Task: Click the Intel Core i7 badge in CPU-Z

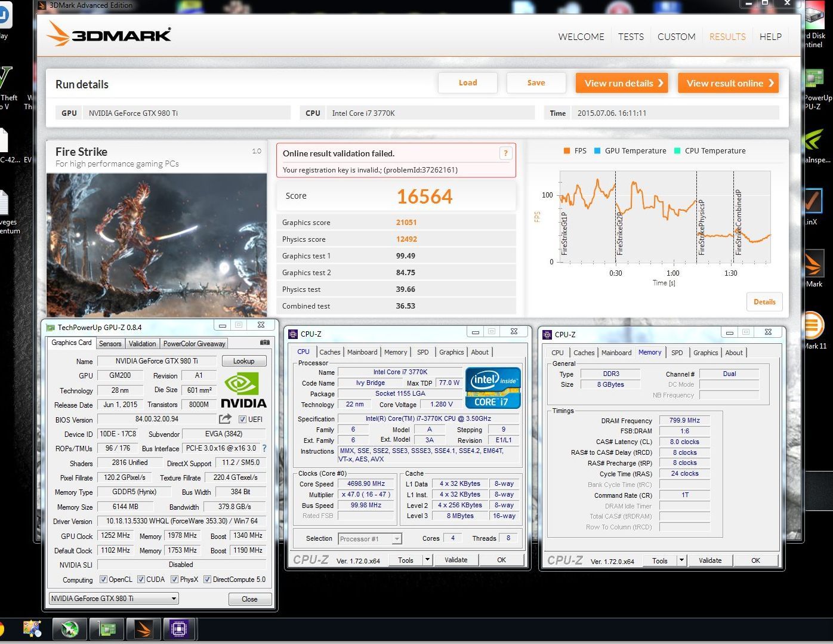Action: (493, 388)
